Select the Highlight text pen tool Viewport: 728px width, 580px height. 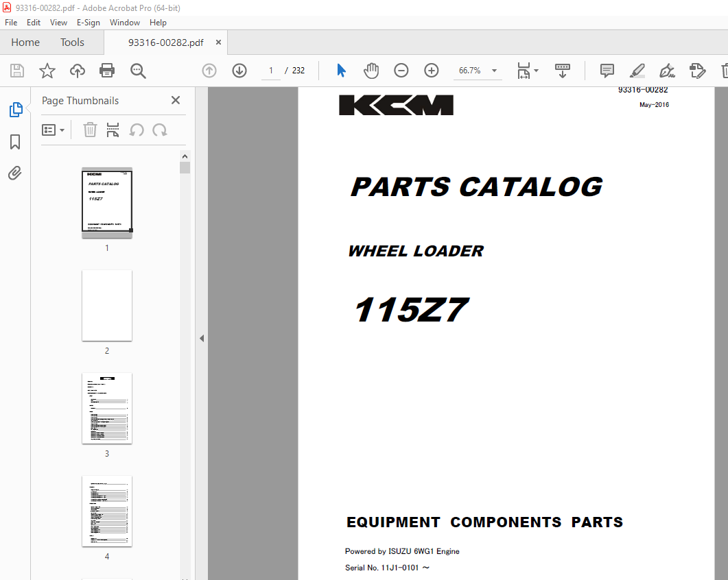point(637,71)
